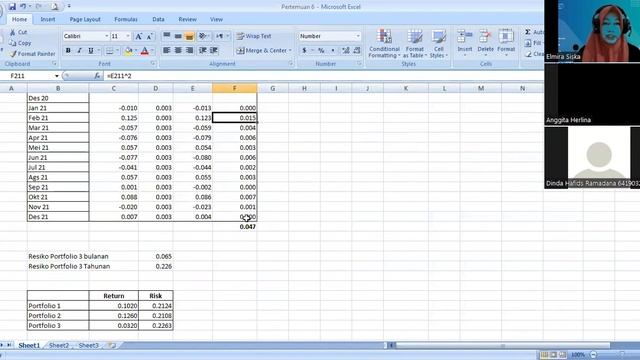Viewport: 640px width, 360px height.
Task: Open the Orientation text rotation options
Action: point(203,36)
